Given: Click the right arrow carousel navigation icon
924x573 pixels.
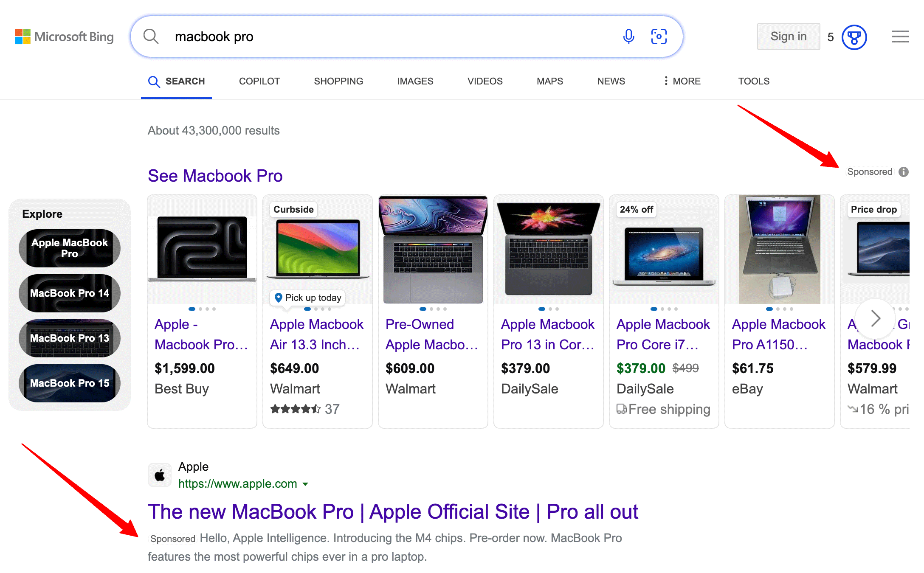Looking at the screenshot, I should (x=875, y=319).
